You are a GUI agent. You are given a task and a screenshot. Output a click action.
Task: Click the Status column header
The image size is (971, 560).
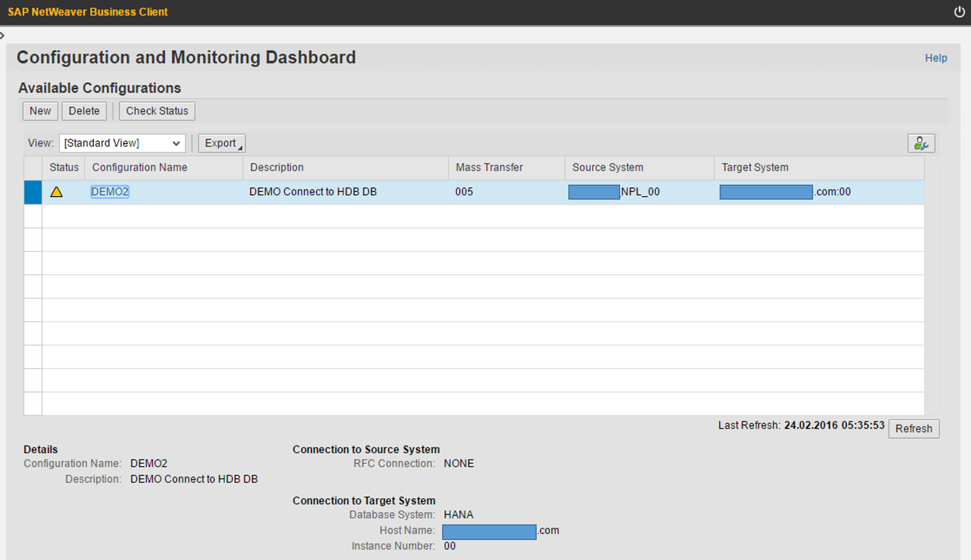click(63, 167)
